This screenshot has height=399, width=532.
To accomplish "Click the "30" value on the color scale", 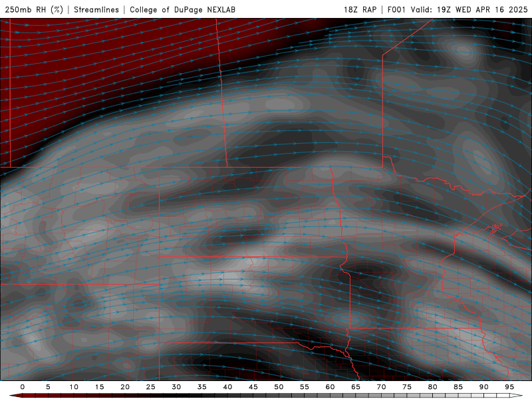I will pyautogui.click(x=176, y=387).
